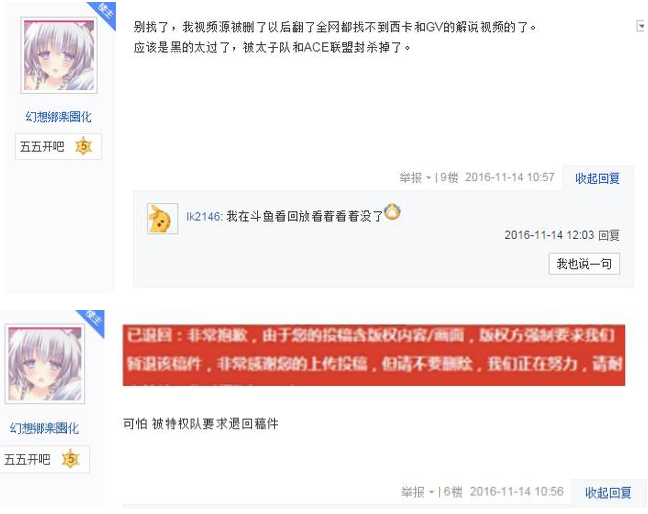Click the 楼主 ribbon on first avatar
Screen dimensions: 648x514
(104, 13)
